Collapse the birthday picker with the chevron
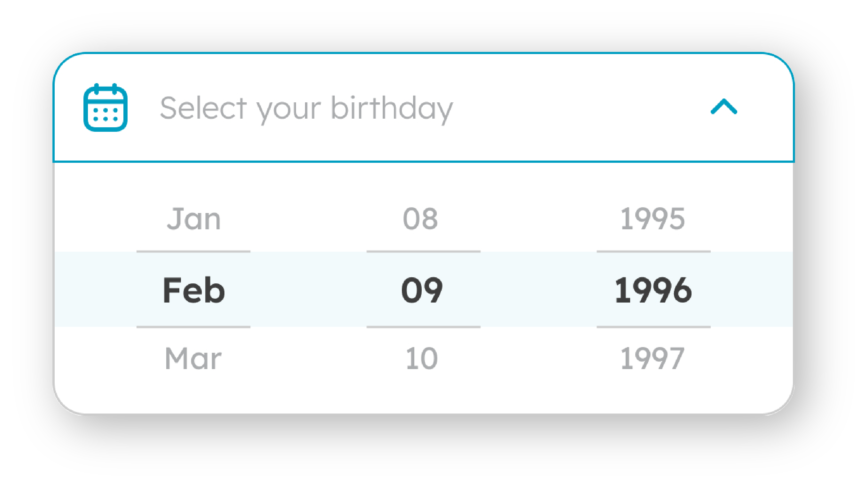868x489 pixels. click(x=723, y=107)
